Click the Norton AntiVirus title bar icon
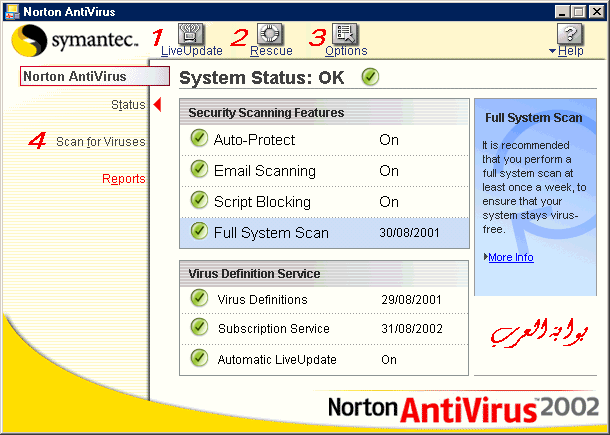Viewport: 610px width, 435px height. [11, 12]
